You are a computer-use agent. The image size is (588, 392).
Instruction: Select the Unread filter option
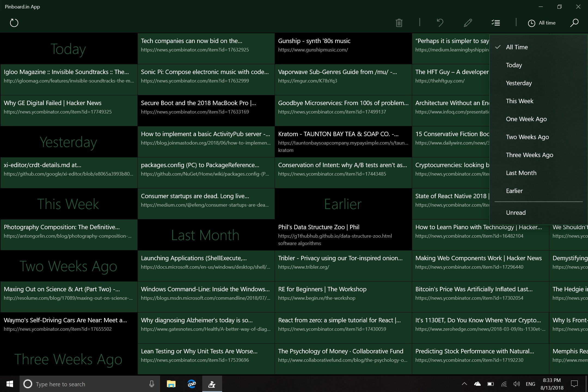[516, 213]
